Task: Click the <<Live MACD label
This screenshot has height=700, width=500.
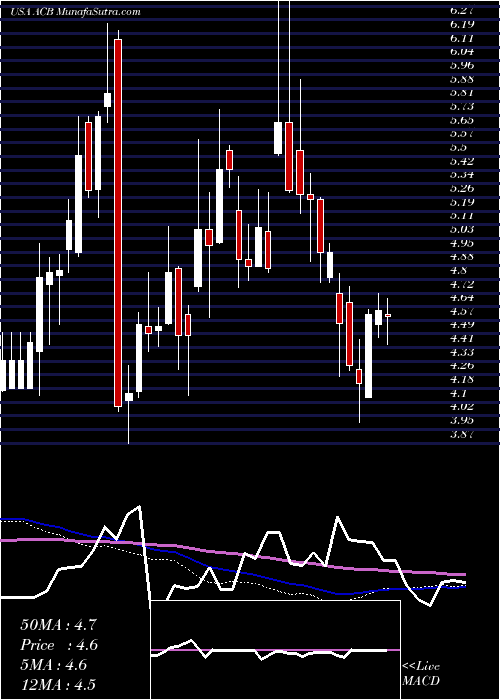Action: (x=421, y=674)
